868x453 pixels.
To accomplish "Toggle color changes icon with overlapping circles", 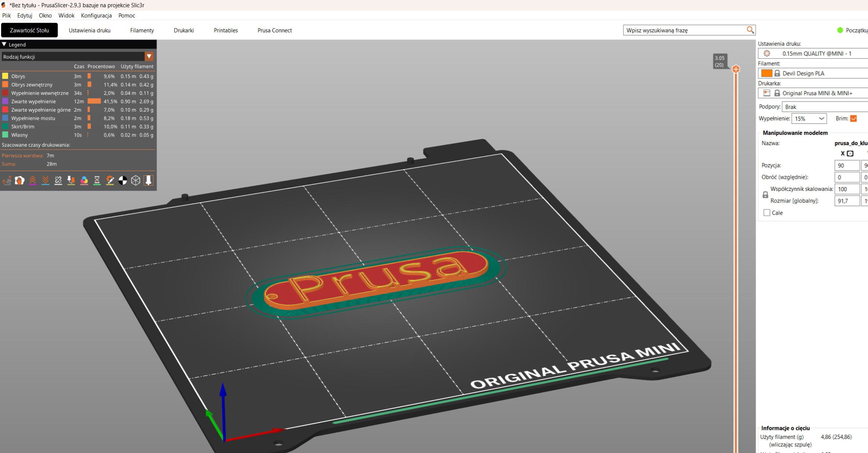I will [x=84, y=181].
